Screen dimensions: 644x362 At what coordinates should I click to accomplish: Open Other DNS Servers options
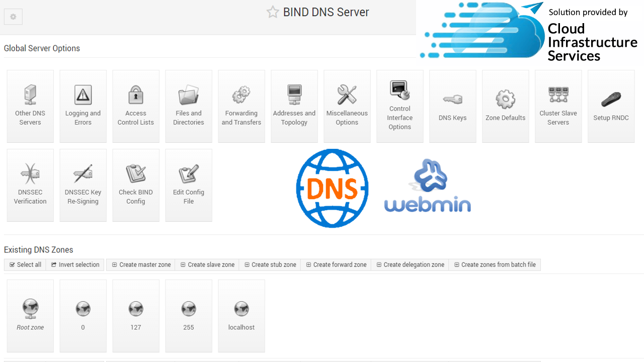[x=30, y=106]
